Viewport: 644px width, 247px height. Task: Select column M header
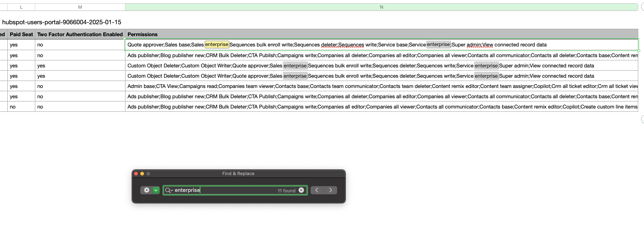tap(80, 7)
